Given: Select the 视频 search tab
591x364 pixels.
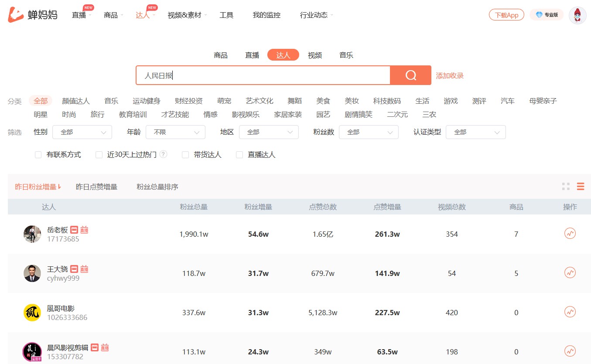Looking at the screenshot, I should 315,55.
